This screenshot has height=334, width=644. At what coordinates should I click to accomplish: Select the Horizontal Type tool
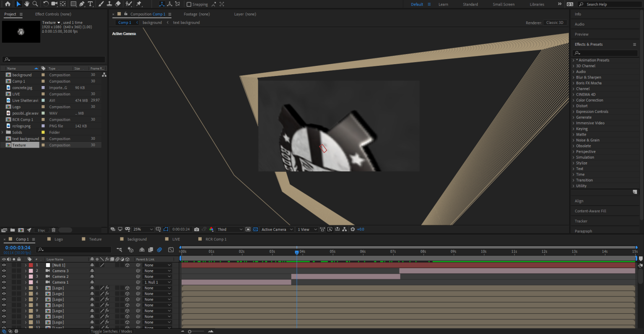pyautogui.click(x=90, y=4)
